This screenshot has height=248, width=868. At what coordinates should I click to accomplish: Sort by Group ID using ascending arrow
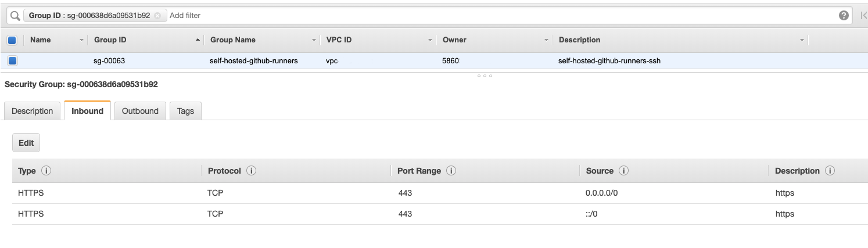coord(198,40)
